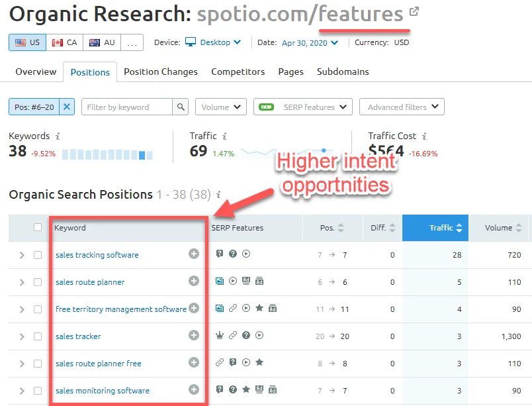
Task: Open the sales route planner free link
Action: [99, 364]
